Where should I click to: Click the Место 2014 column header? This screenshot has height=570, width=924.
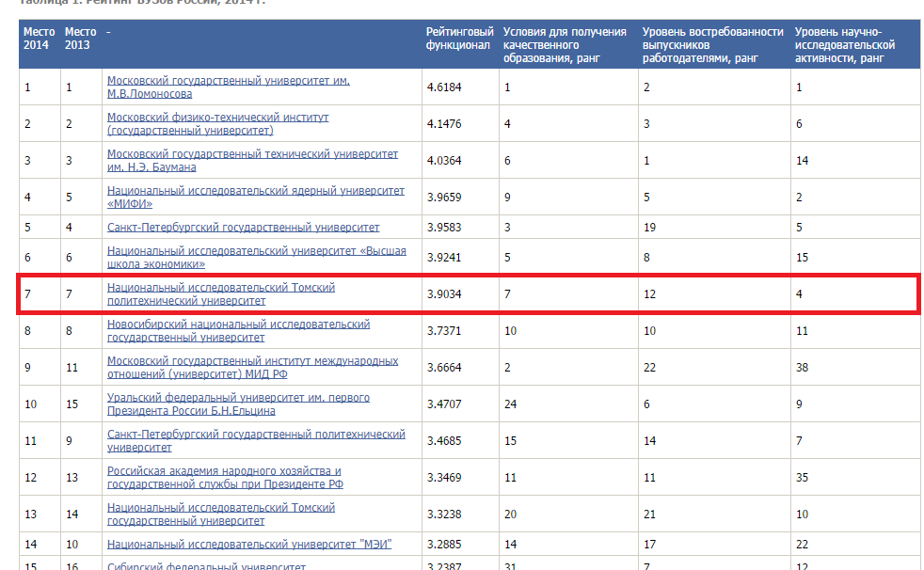39,39
